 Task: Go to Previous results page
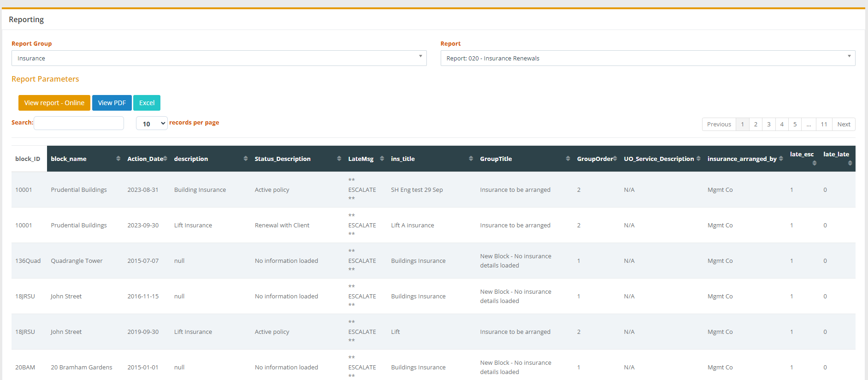[x=719, y=125]
